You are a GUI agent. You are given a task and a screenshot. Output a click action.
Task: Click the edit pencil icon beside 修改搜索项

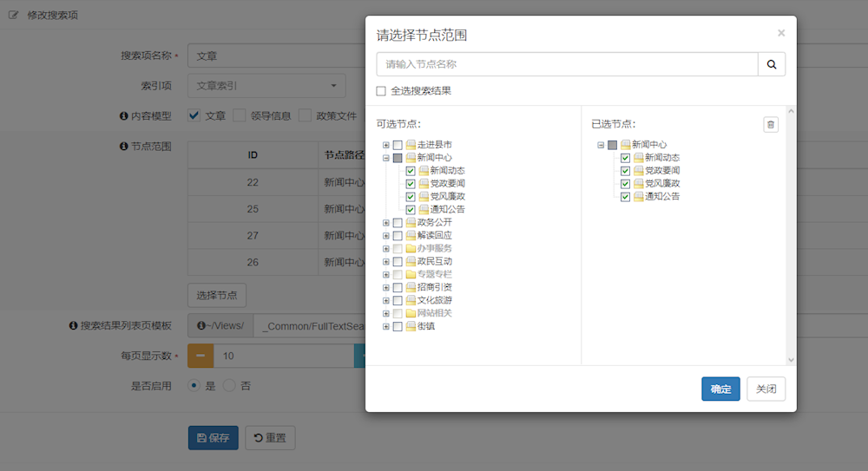[x=13, y=15]
